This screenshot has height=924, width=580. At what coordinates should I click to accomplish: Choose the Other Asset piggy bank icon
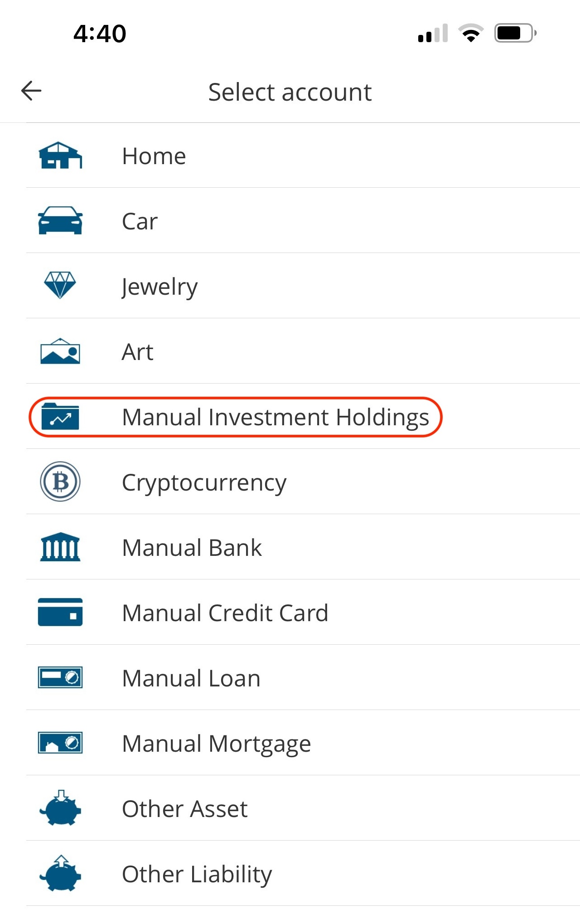tap(60, 807)
